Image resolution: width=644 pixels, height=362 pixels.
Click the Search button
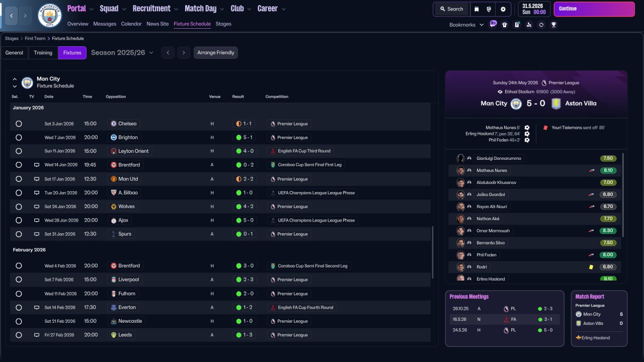tap(451, 9)
